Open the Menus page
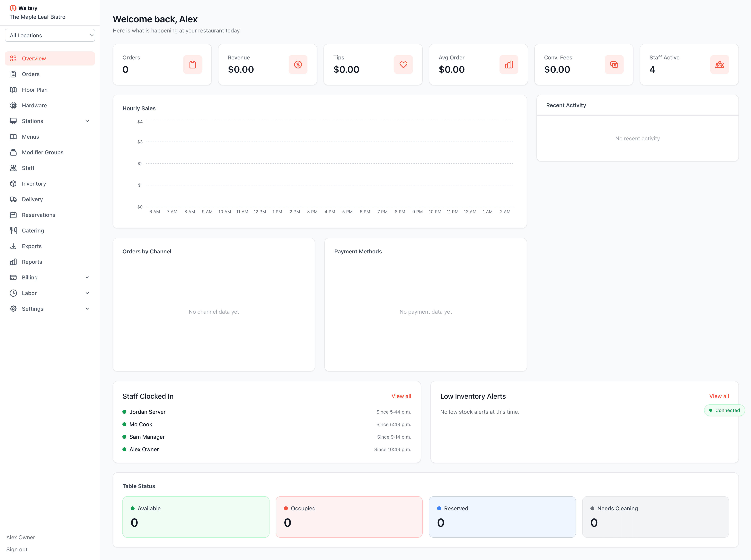The image size is (751, 560). [x=50, y=137]
